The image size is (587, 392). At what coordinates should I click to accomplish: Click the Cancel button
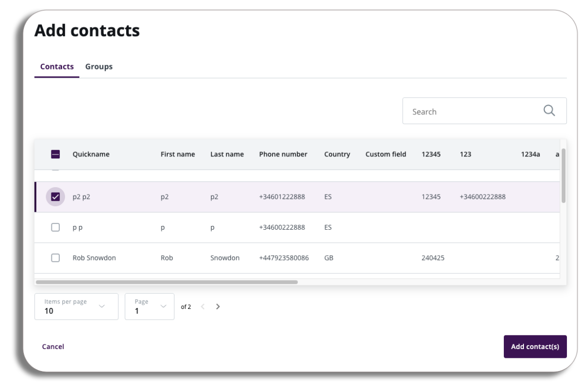point(53,347)
